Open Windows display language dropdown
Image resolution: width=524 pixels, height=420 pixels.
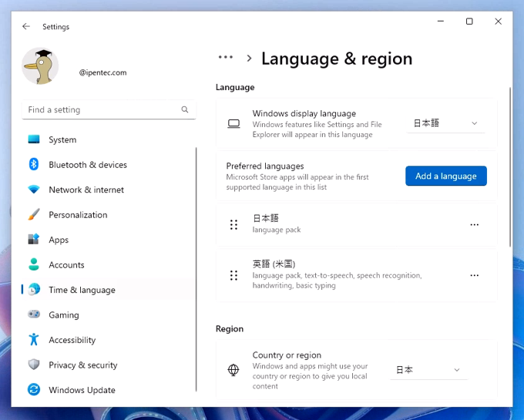click(x=445, y=123)
